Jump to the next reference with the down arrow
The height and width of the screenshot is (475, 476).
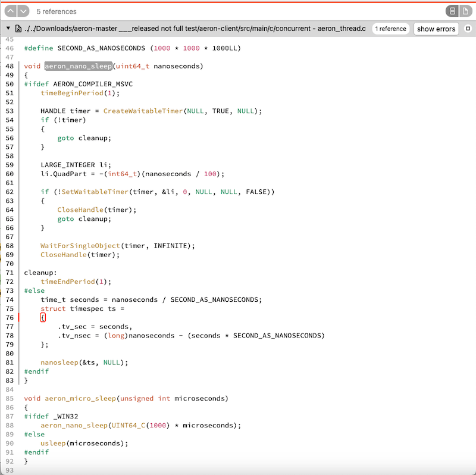pyautogui.click(x=23, y=11)
